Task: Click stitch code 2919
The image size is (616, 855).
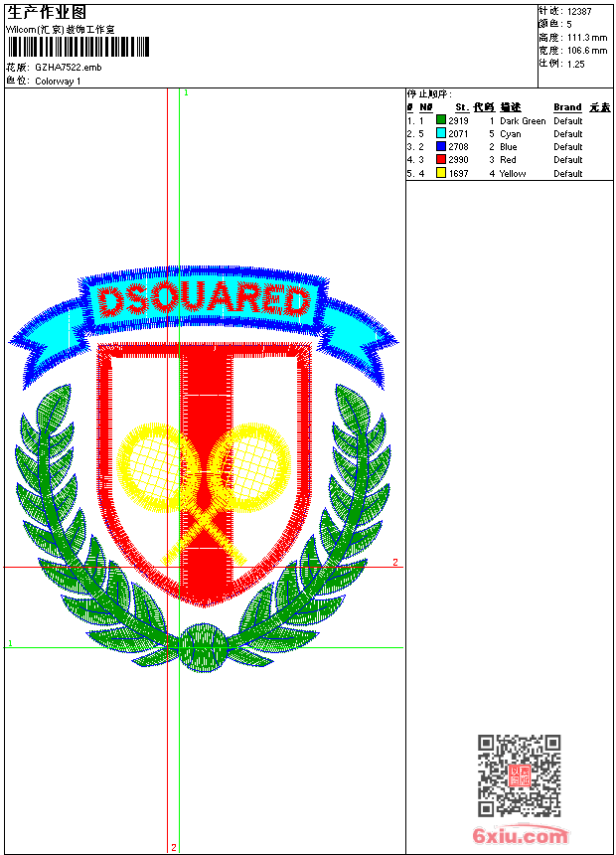Action: point(458,120)
